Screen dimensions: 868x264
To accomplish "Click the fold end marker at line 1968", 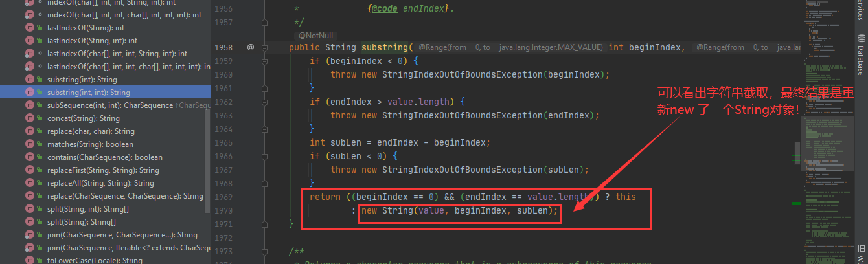I will [x=264, y=183].
